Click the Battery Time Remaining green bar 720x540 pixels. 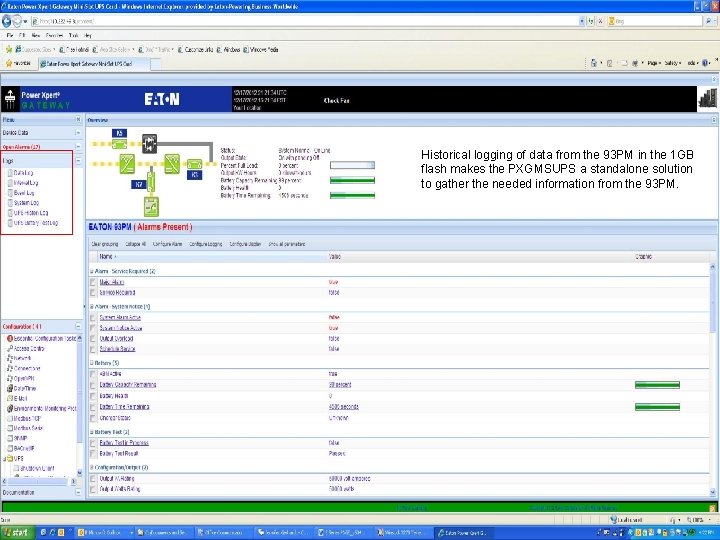point(657,407)
